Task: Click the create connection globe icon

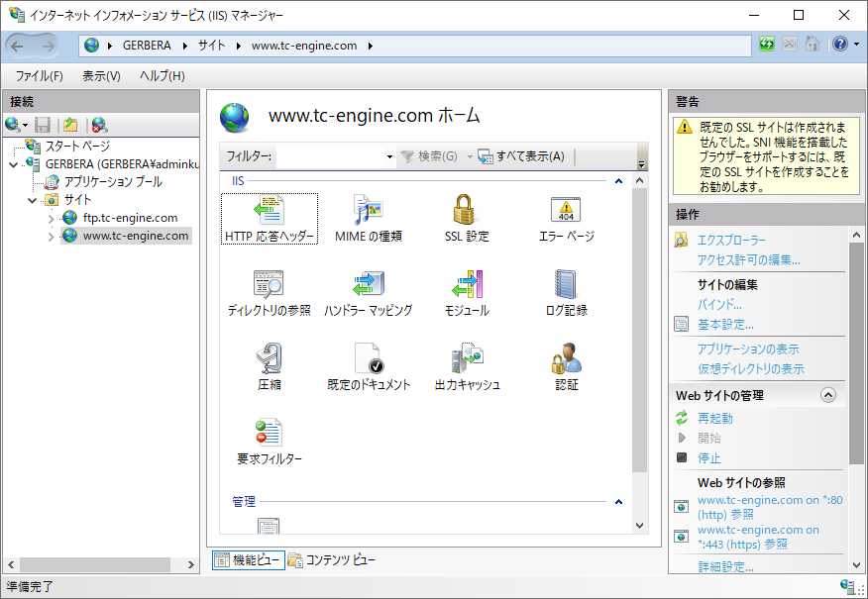Action: pyautogui.click(x=13, y=125)
